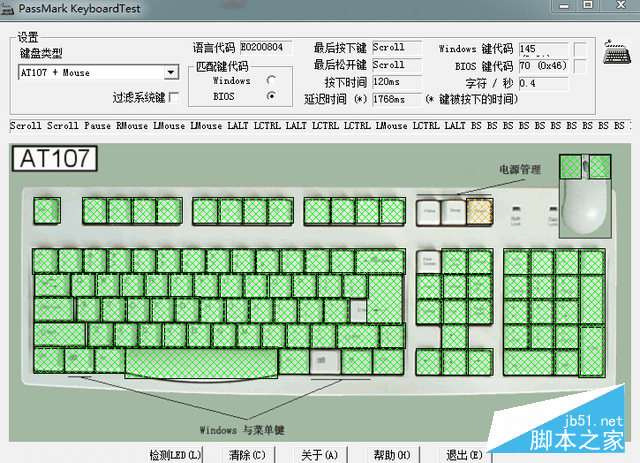Viewport: 640px width, 463px height.
Task: Click the Windows 与菜单键 label
Action: [242, 430]
